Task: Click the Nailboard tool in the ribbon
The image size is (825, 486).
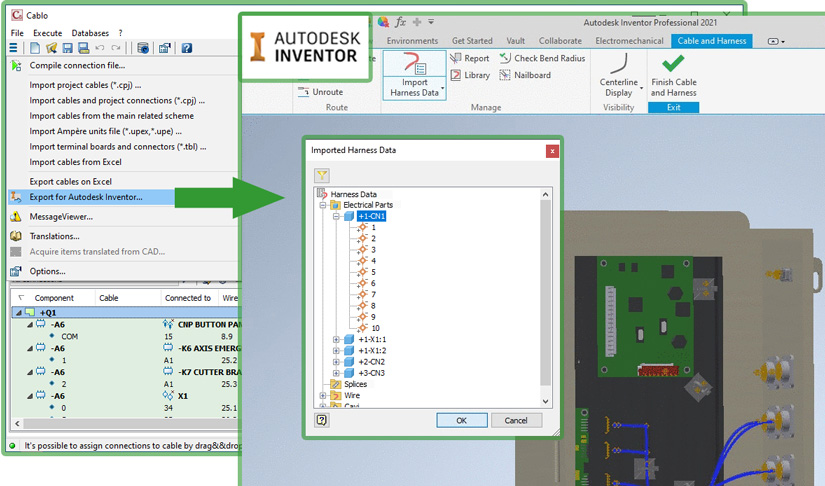Action: pyautogui.click(x=525, y=75)
